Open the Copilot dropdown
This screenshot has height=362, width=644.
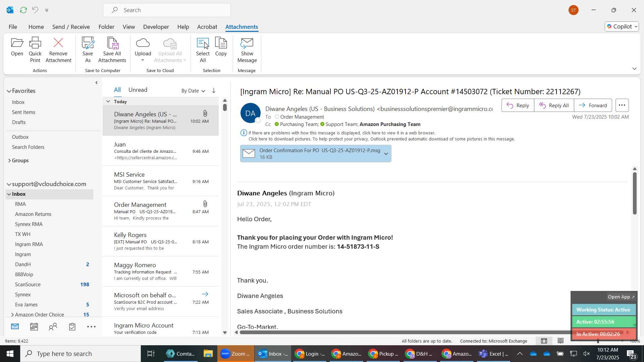coord(622,26)
